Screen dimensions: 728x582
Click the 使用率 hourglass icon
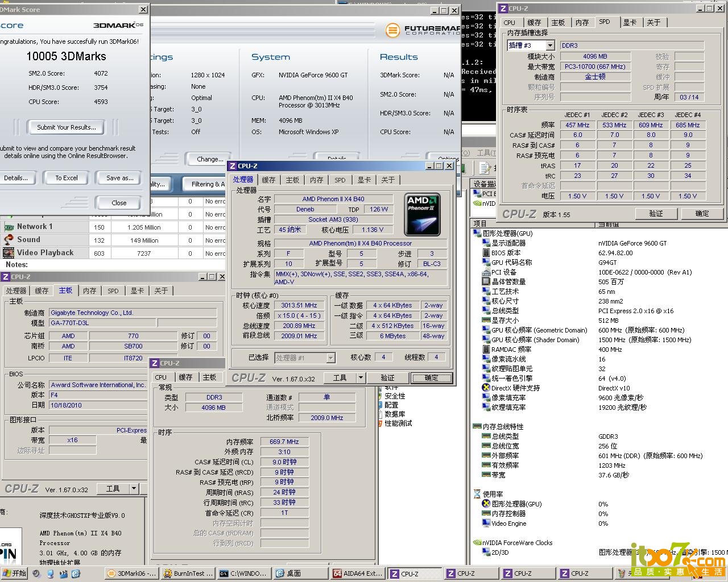477,494
